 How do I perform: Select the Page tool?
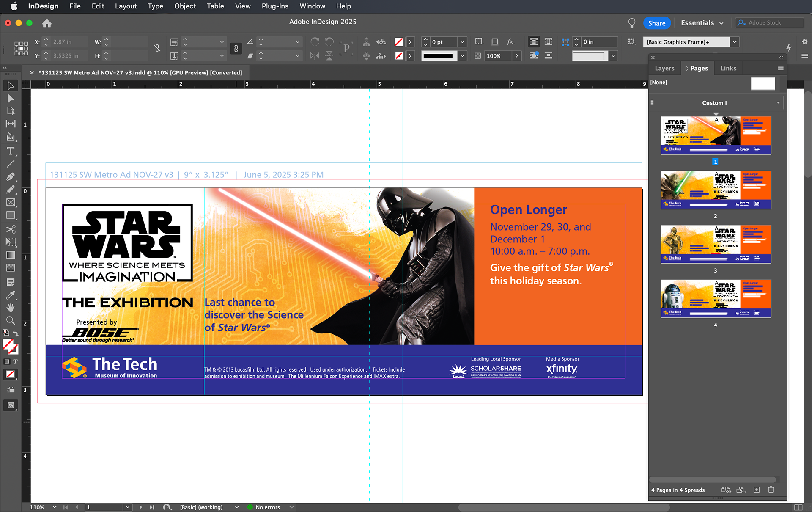(x=11, y=111)
